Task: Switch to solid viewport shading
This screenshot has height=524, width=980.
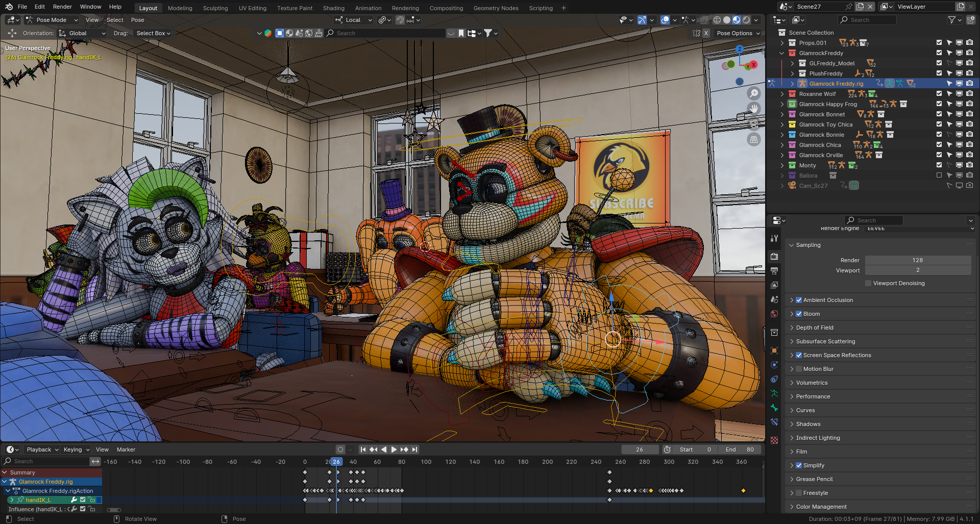Action: coord(727,20)
